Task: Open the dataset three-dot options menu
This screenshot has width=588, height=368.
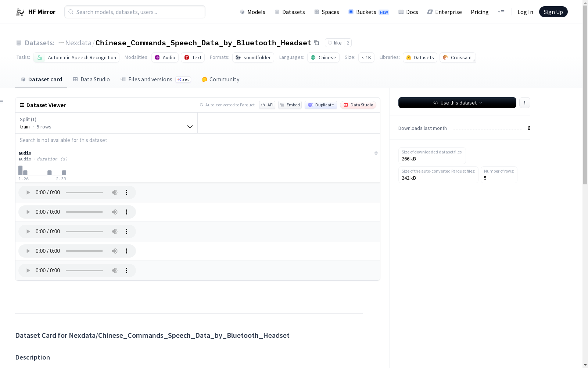Action: [x=525, y=103]
